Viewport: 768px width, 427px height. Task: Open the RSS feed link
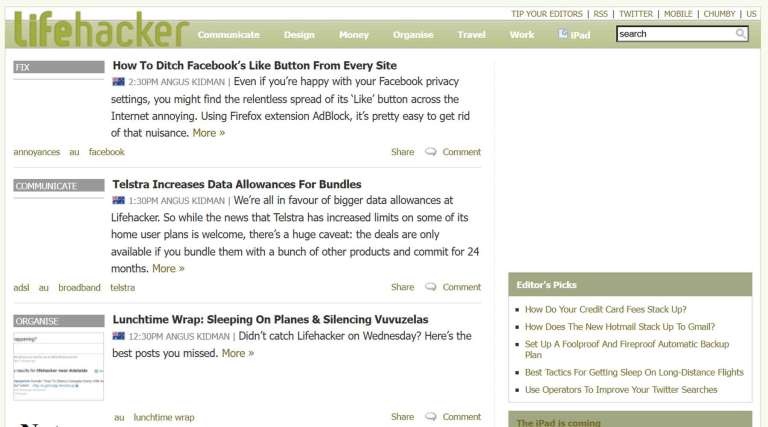[600, 14]
